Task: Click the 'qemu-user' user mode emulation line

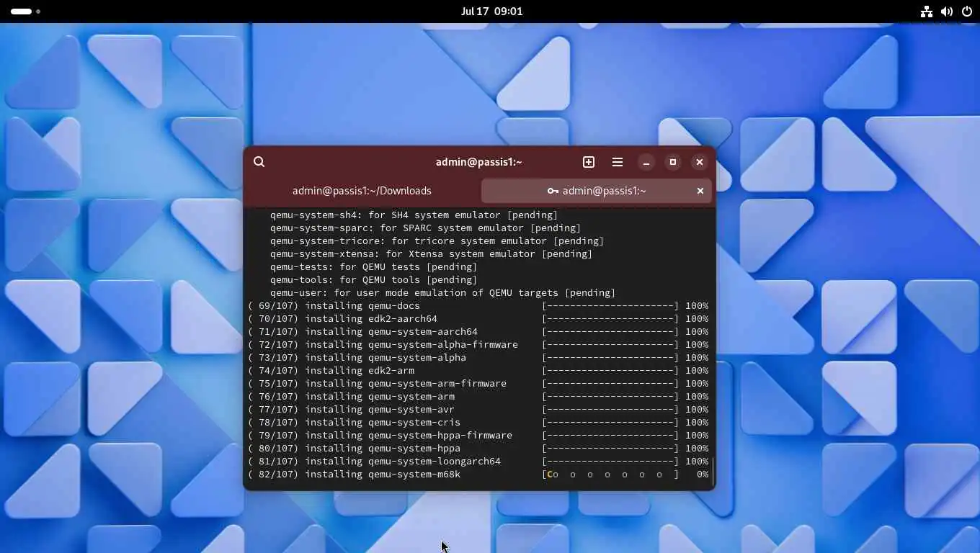Action: pyautogui.click(x=443, y=293)
